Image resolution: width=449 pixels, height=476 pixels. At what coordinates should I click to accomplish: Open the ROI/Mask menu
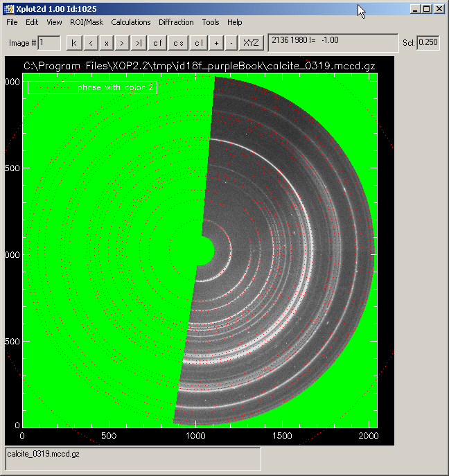coord(87,22)
